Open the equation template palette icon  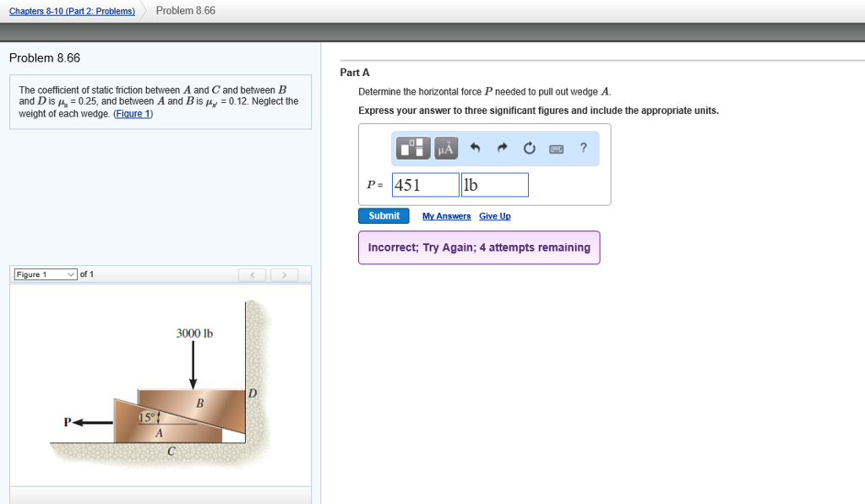click(x=413, y=149)
